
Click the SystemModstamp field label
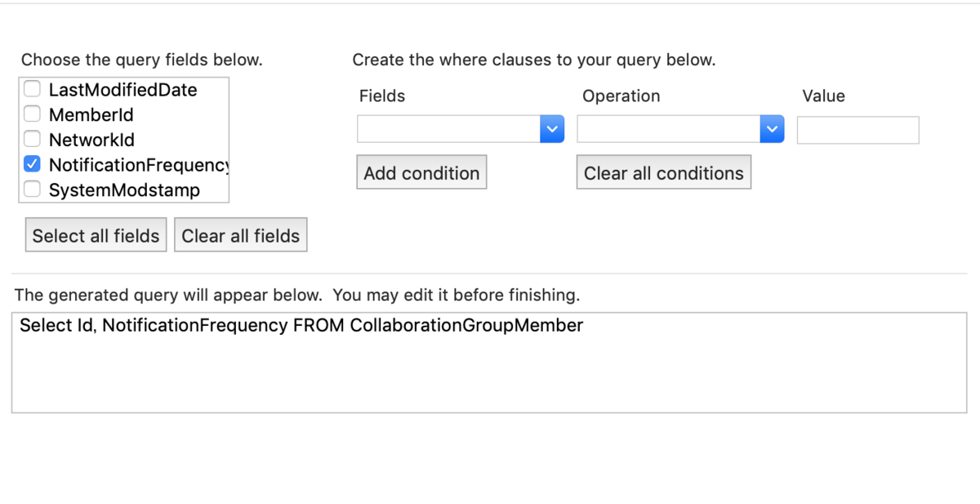click(x=124, y=190)
